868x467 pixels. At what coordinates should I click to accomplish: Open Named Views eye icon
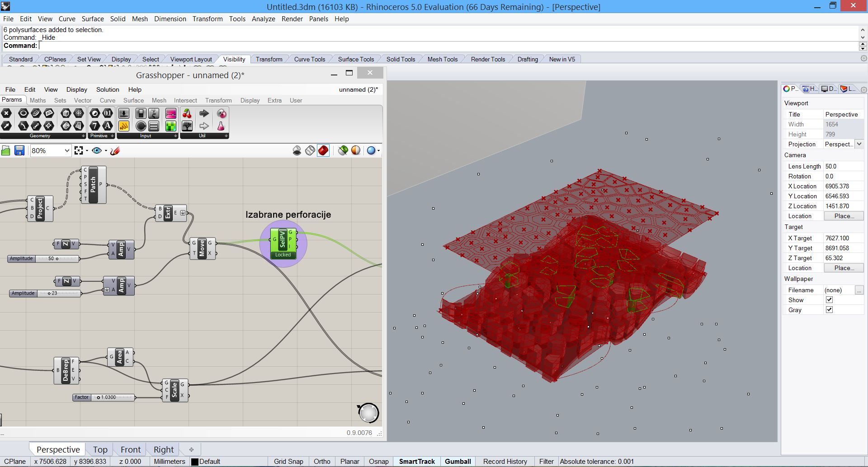click(x=96, y=150)
